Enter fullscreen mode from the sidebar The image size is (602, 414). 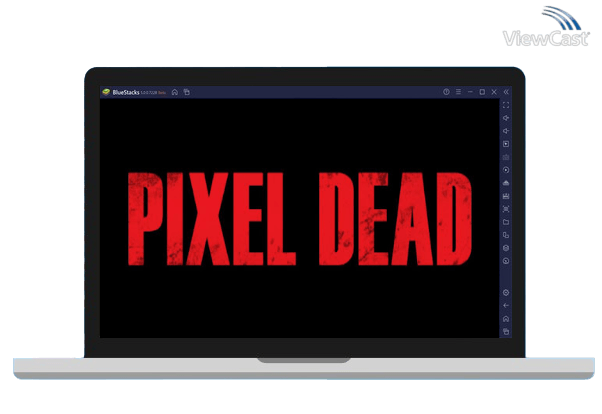point(506,105)
